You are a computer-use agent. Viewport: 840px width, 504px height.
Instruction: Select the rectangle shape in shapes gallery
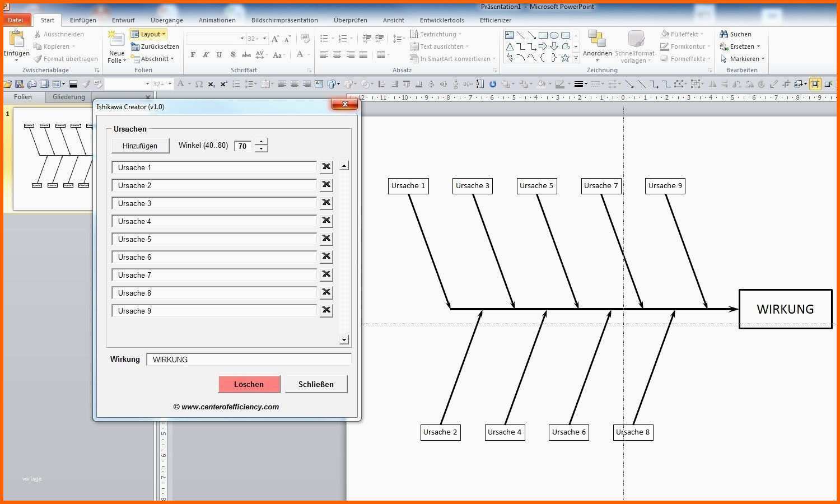tap(543, 35)
